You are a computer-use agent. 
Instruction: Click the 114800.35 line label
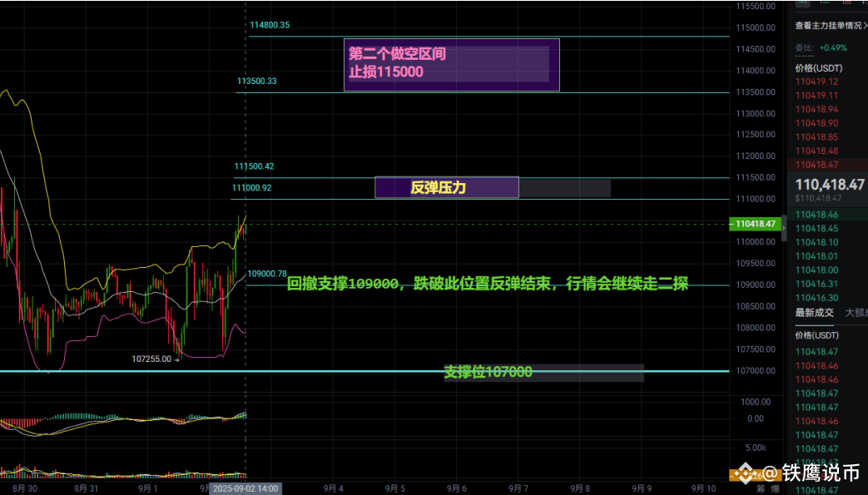[270, 25]
